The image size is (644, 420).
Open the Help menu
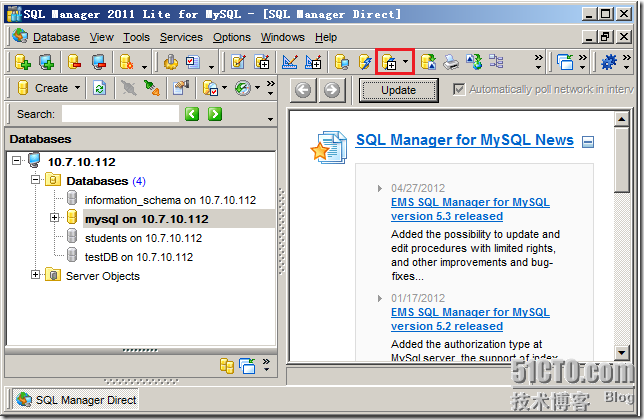(x=326, y=37)
